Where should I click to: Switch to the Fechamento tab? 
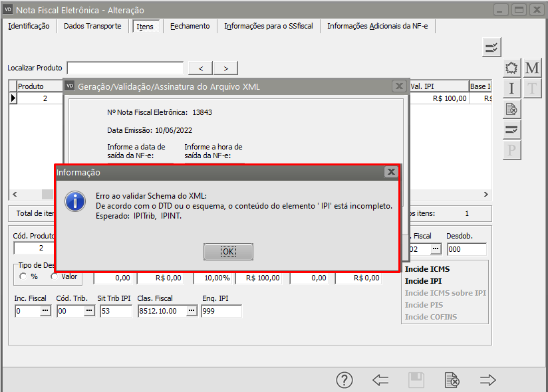coord(190,26)
